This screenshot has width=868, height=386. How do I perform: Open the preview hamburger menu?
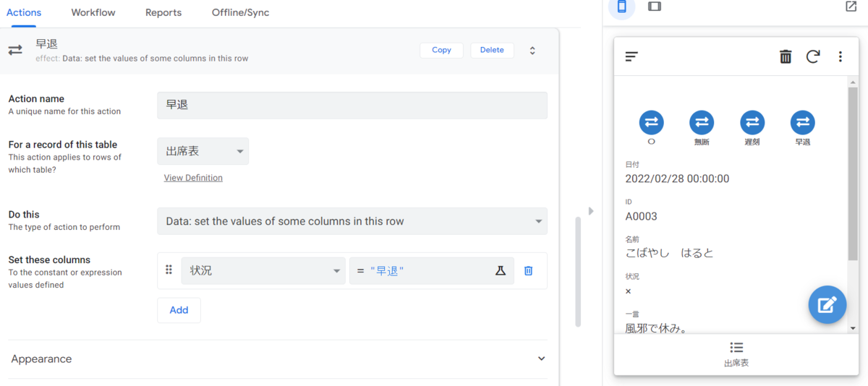[631, 56]
